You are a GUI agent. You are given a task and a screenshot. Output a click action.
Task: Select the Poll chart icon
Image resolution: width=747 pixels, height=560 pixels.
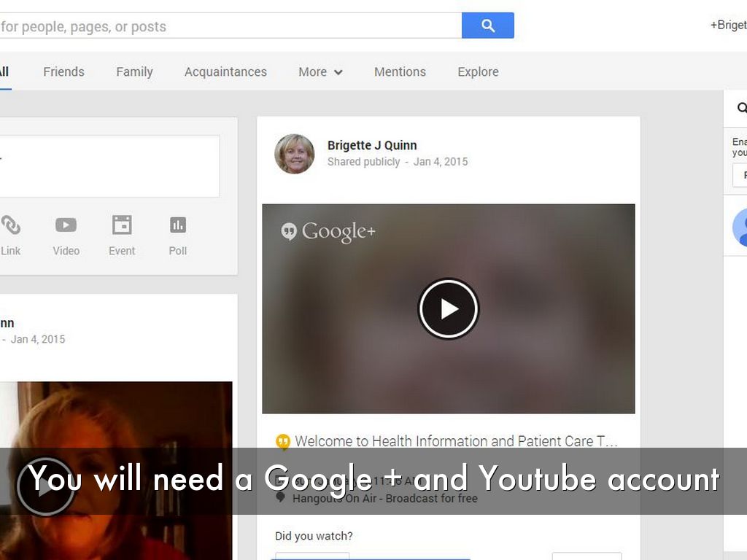[178, 225]
